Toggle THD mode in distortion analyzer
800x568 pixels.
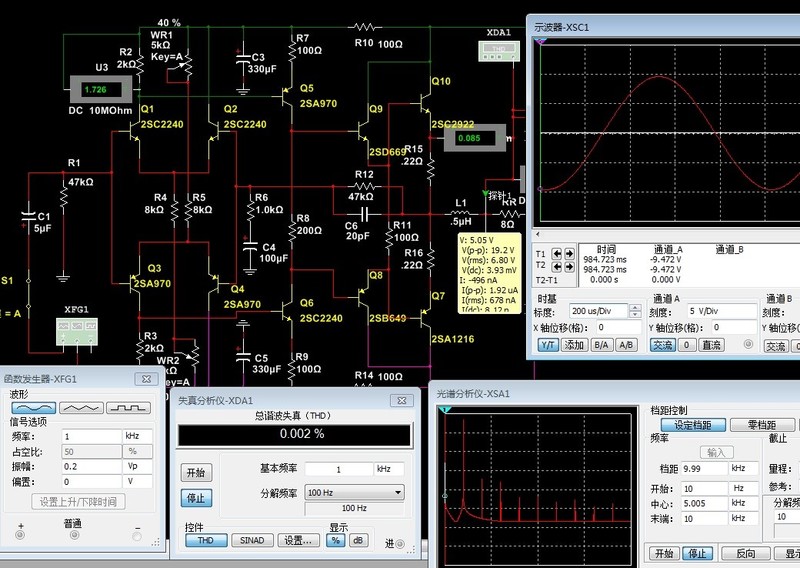206,540
